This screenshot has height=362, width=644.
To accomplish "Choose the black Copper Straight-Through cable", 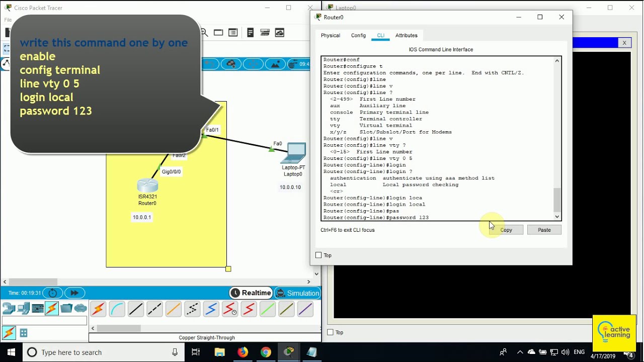I will click(x=136, y=309).
